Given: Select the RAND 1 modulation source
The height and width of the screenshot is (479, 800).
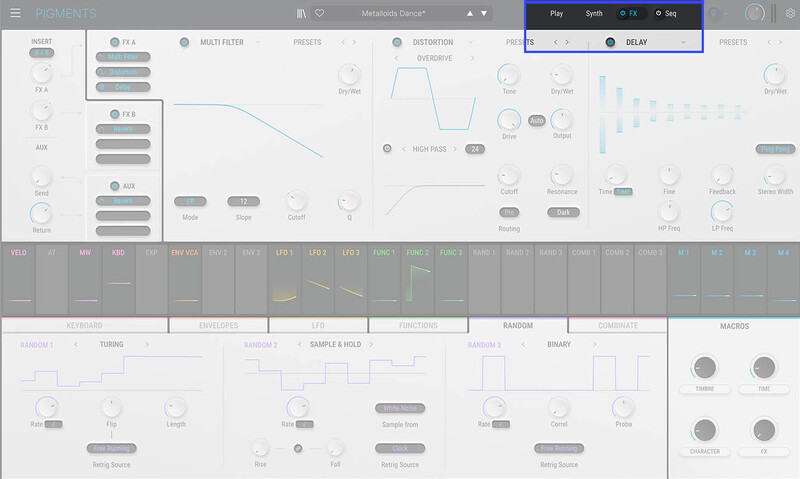Looking at the screenshot, I should point(484,279).
